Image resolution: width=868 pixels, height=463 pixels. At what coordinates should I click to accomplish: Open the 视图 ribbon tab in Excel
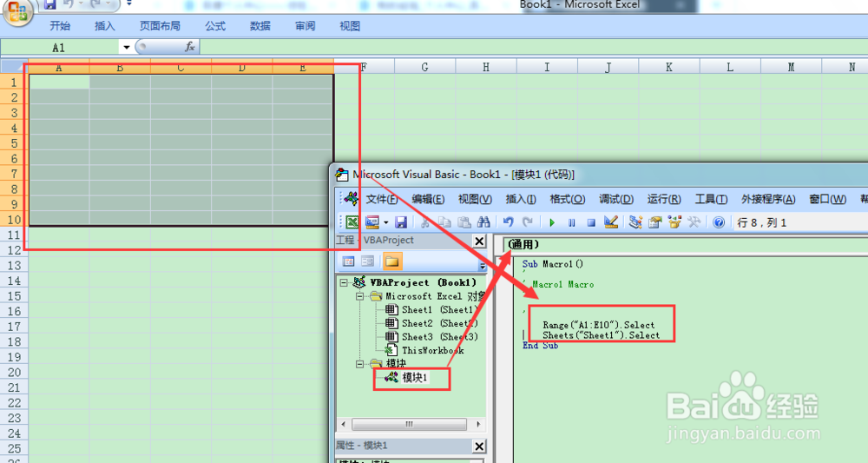(350, 26)
